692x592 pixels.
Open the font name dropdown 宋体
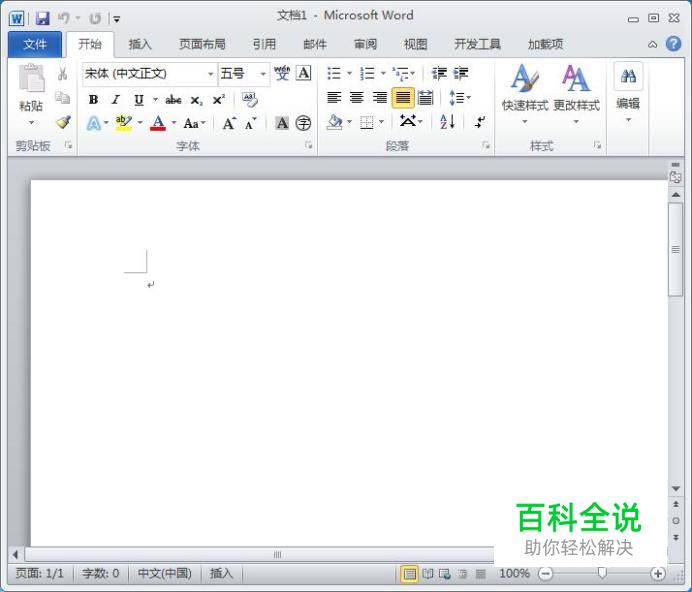tap(211, 74)
